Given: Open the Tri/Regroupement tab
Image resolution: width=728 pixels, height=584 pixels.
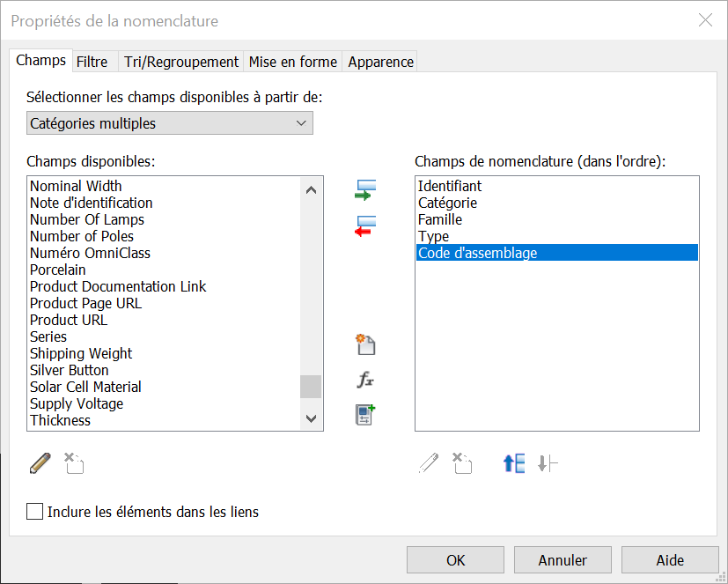Looking at the screenshot, I should click(x=181, y=62).
